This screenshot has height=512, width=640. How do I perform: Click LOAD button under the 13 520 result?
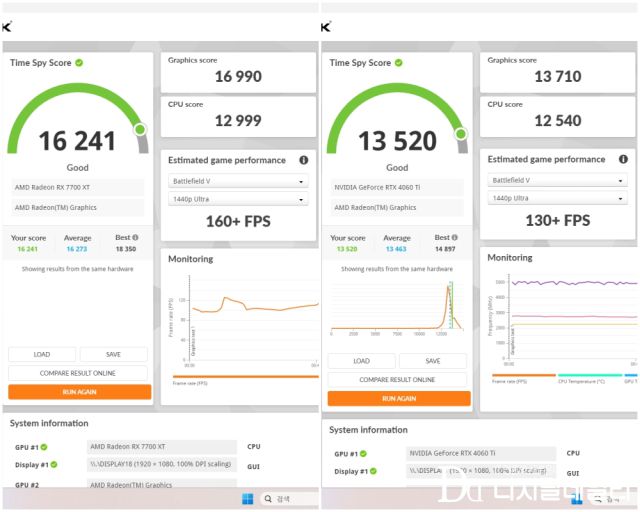tap(361, 361)
